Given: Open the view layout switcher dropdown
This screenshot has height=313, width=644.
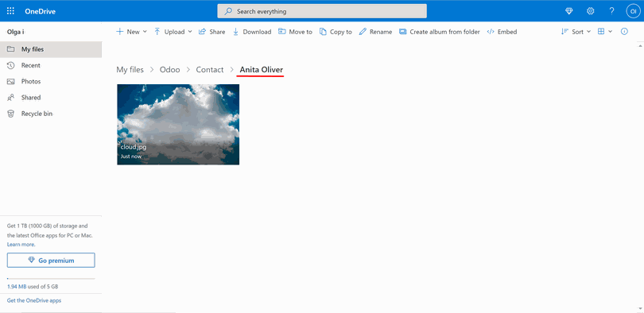Looking at the screenshot, I should (604, 32).
